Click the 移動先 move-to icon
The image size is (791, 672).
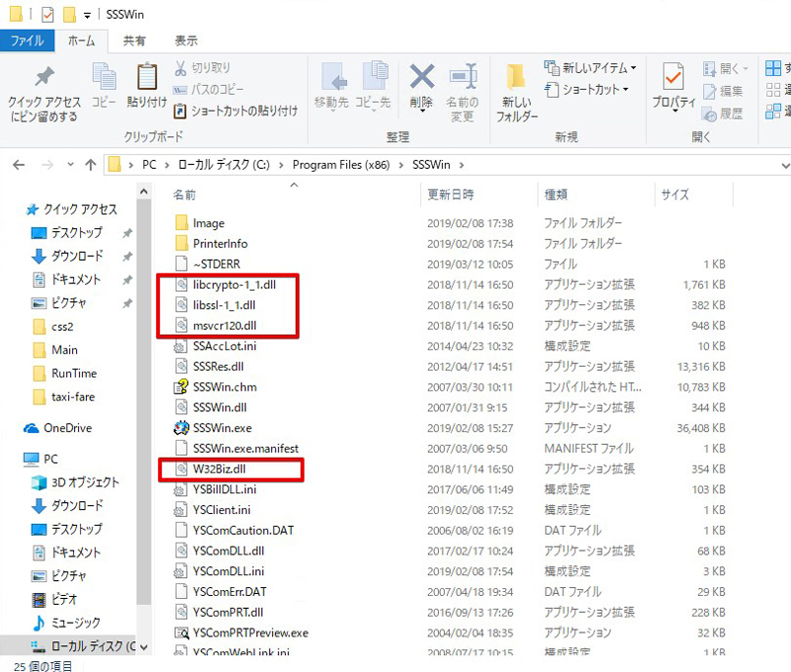(331, 79)
